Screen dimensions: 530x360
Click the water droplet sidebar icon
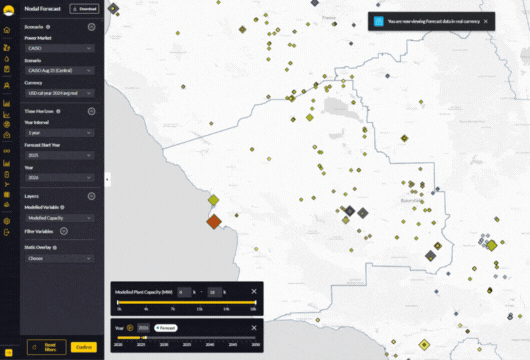[7, 59]
